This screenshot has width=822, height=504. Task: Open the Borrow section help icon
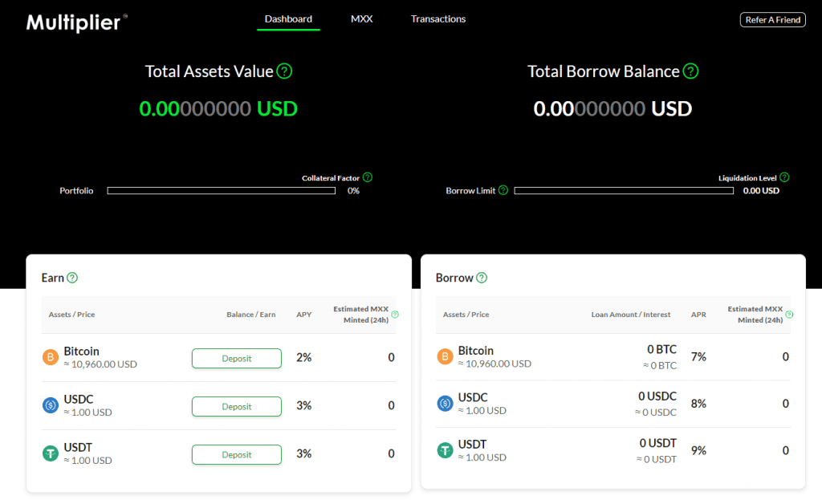pos(482,278)
